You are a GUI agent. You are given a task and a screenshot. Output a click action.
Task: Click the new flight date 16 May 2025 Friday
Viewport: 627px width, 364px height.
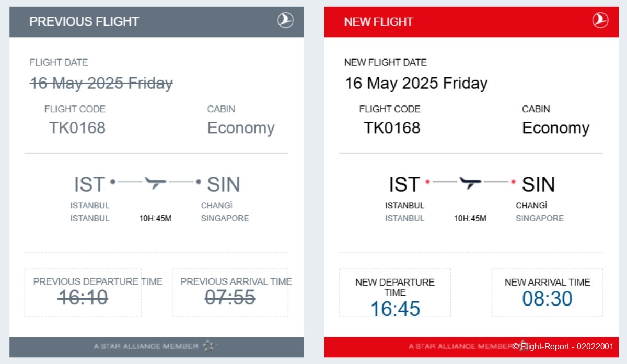click(x=416, y=83)
